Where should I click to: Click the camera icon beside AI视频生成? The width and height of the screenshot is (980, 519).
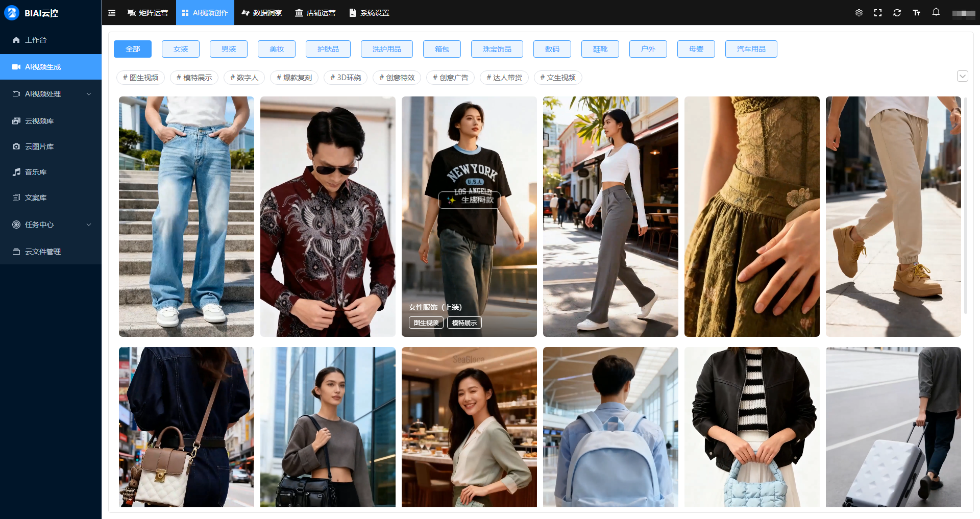click(x=16, y=67)
